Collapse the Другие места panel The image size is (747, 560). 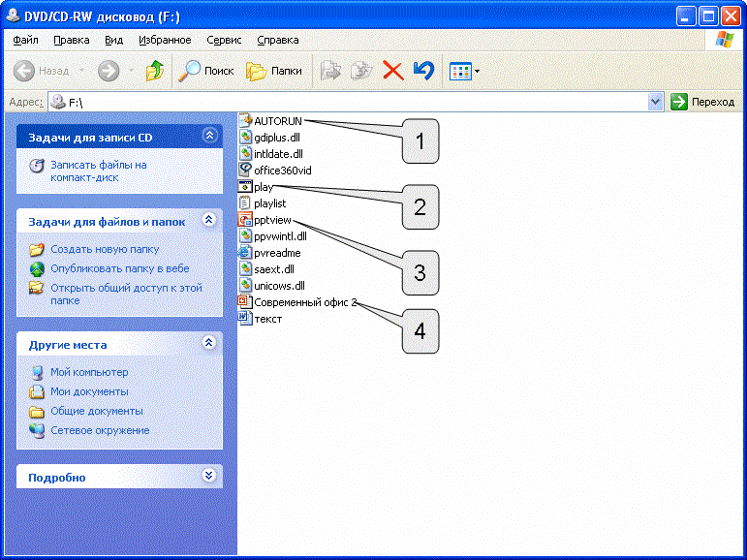[x=208, y=343]
